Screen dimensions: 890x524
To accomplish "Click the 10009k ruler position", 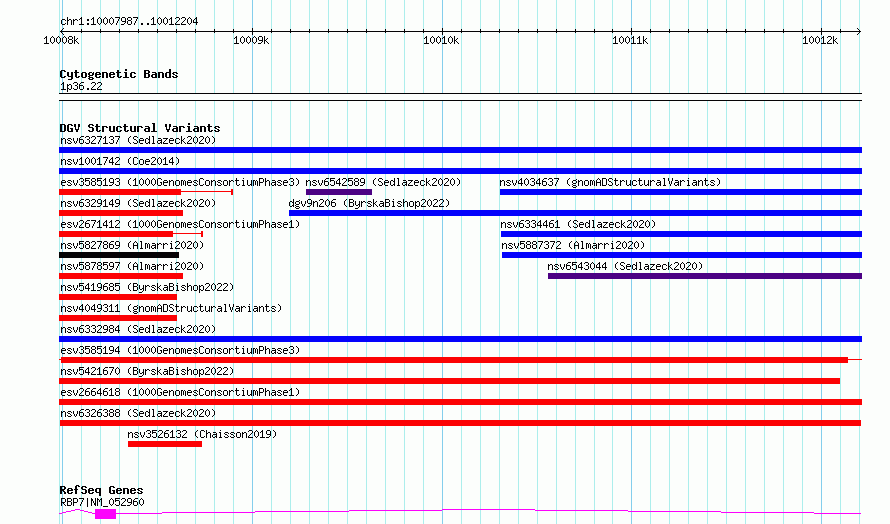I will 251,41.
